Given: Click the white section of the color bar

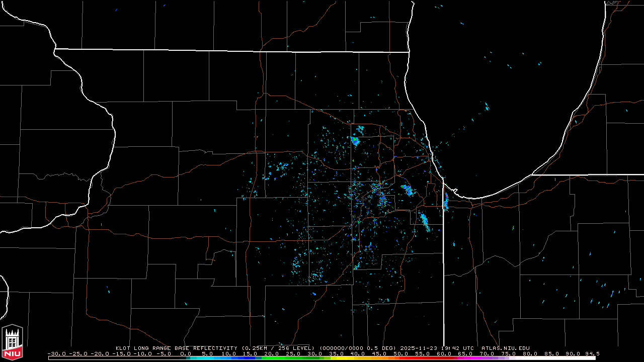Looking at the screenshot, I should coord(553,358).
